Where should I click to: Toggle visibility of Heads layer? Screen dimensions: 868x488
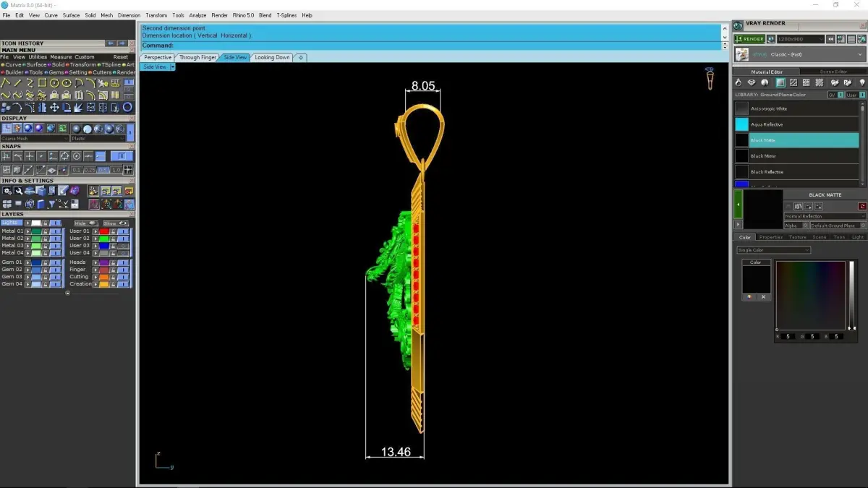123,262
